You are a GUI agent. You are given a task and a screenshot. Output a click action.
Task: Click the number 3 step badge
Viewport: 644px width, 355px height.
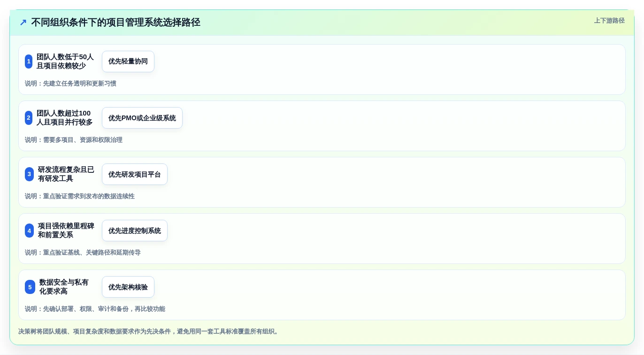click(x=29, y=174)
